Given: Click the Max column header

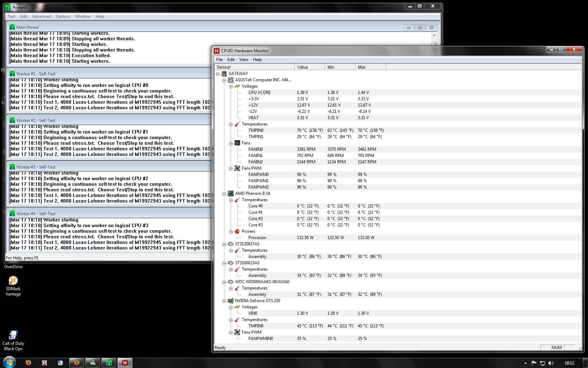Looking at the screenshot, I should (371, 67).
